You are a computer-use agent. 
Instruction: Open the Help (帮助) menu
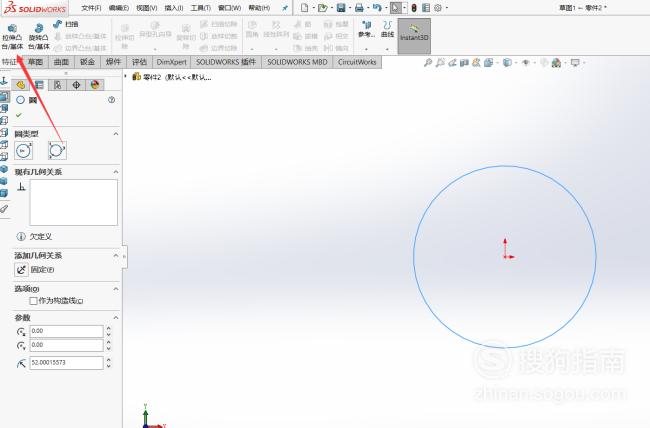pyautogui.click(x=259, y=8)
